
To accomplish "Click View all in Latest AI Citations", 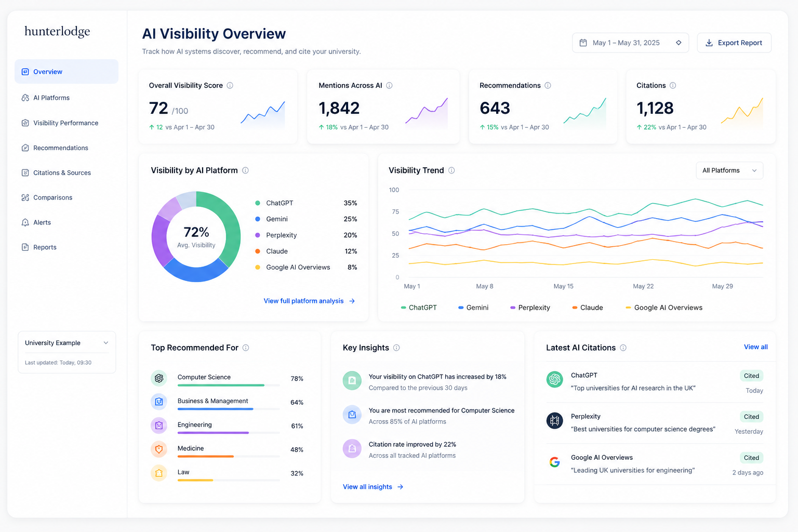I will click(x=755, y=347).
